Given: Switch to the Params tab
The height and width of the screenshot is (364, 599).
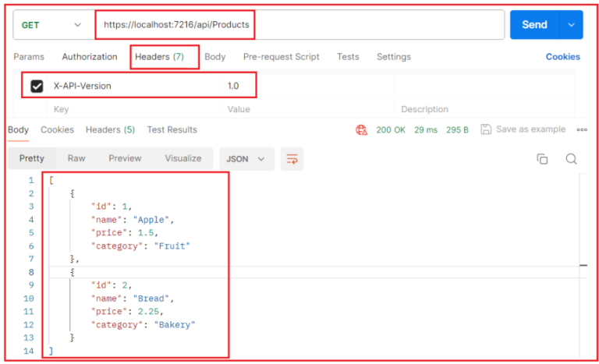Looking at the screenshot, I should pyautogui.click(x=29, y=57).
